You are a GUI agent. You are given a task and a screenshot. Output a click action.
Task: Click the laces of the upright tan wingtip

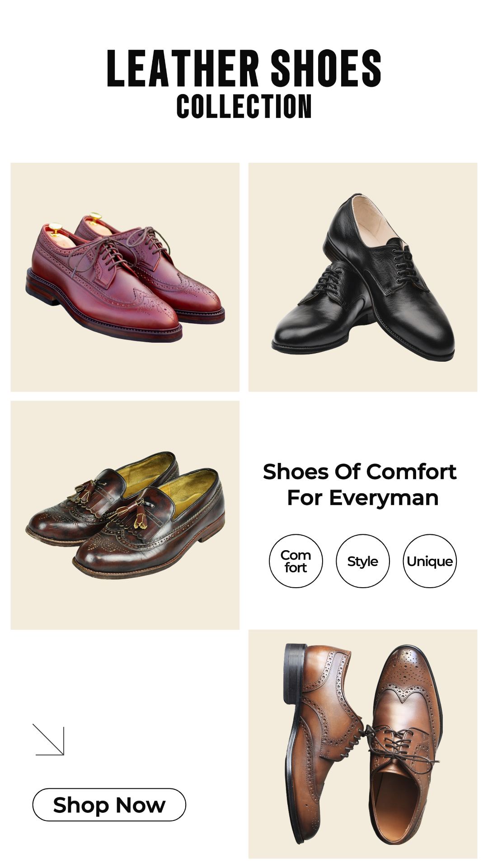pos(398,741)
